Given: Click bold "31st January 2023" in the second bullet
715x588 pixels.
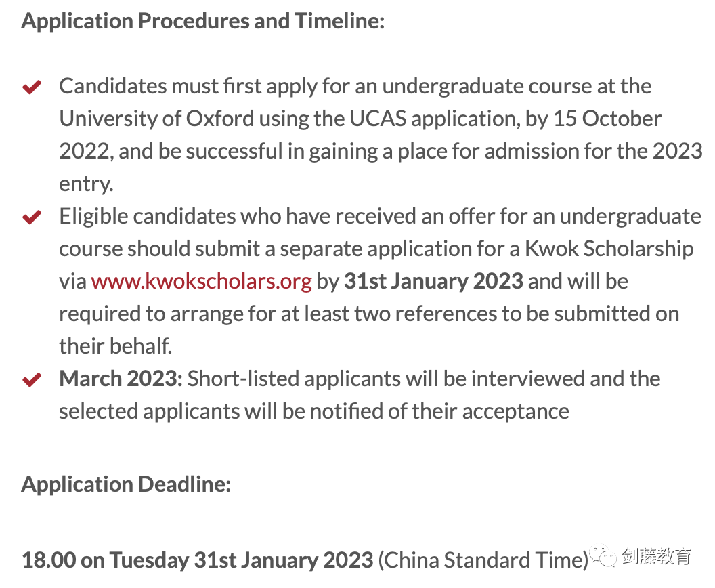Looking at the screenshot, I should tap(433, 281).
